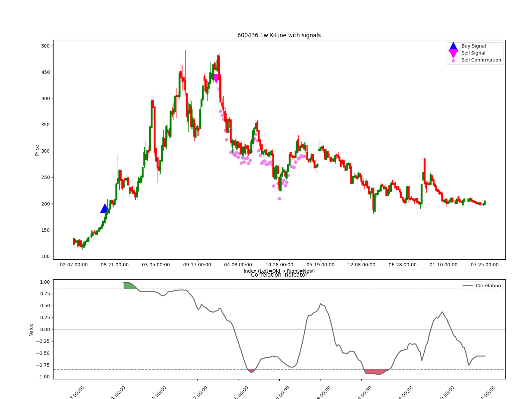Click the blue Buy Signal triangle on the chart
Viewport: 532px width, 399px height.
(105, 209)
